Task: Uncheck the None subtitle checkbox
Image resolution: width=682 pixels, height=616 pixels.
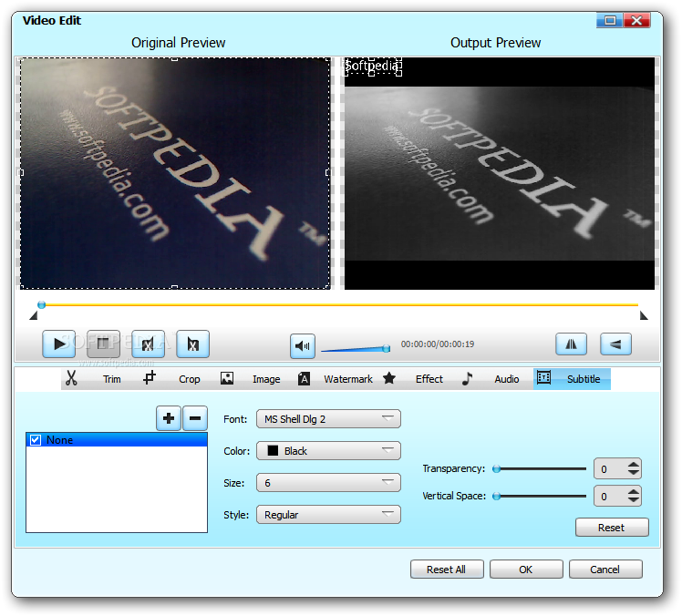Action: [x=36, y=440]
